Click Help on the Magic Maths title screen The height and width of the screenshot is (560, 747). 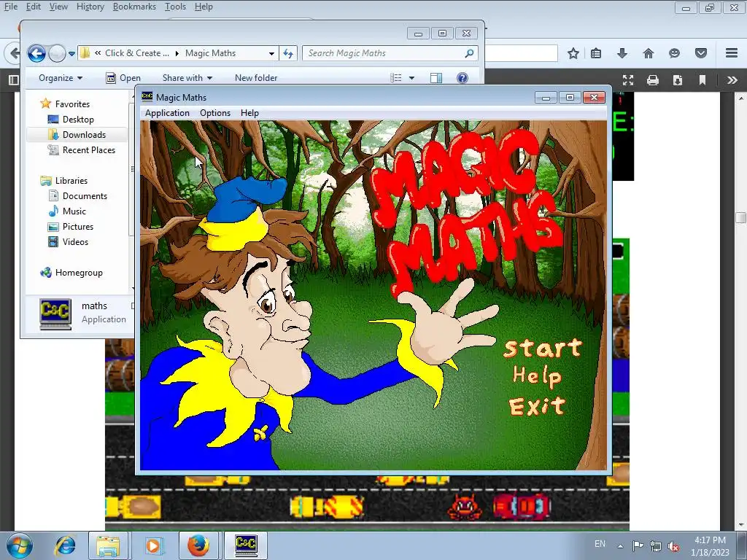[537, 377]
